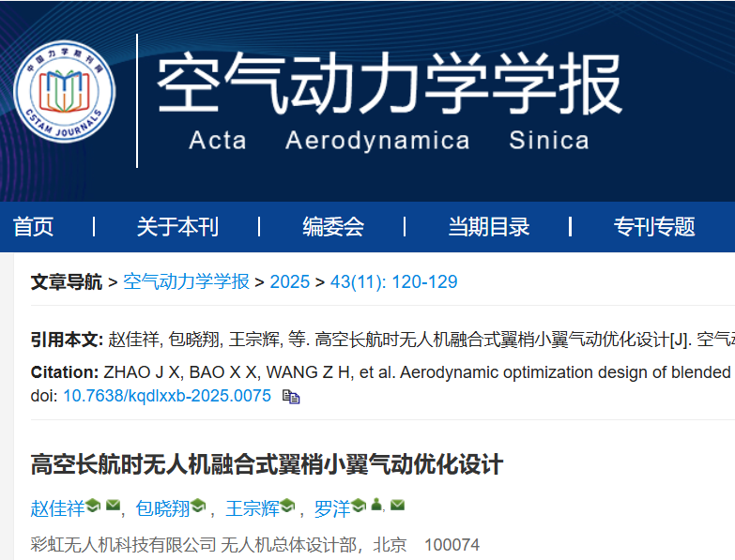Open the 当期目录 current issue menu
Image resolution: width=735 pixels, height=560 pixels.
pos(488,227)
